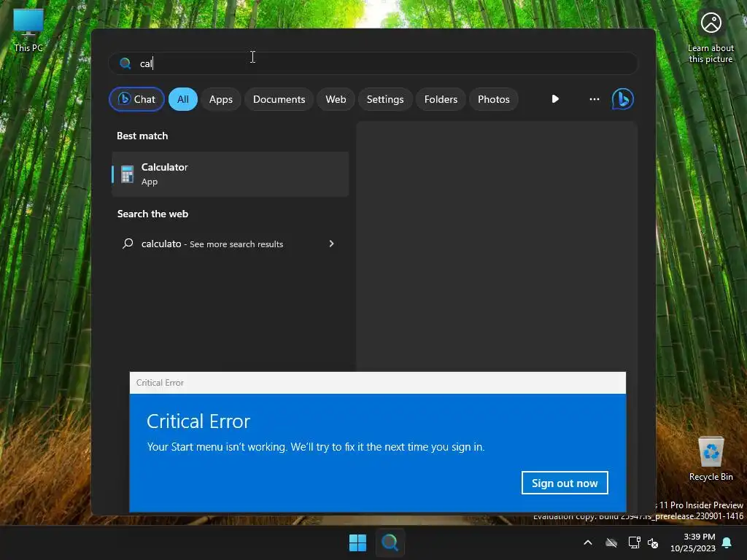This screenshot has height=560, width=747.
Task: Select the Photos filter tab
Action: click(494, 99)
